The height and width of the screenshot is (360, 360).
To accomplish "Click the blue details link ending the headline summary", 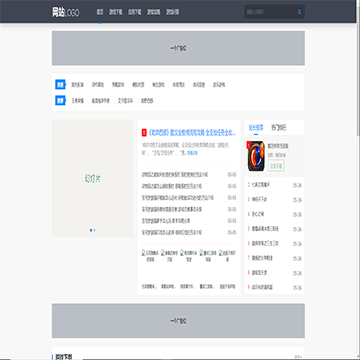I will (x=192, y=153).
